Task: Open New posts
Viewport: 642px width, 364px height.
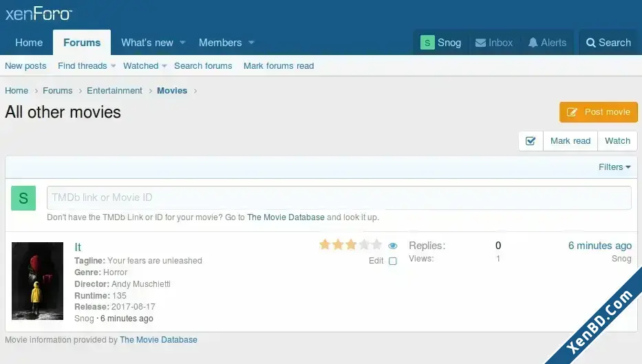Action: click(x=25, y=66)
